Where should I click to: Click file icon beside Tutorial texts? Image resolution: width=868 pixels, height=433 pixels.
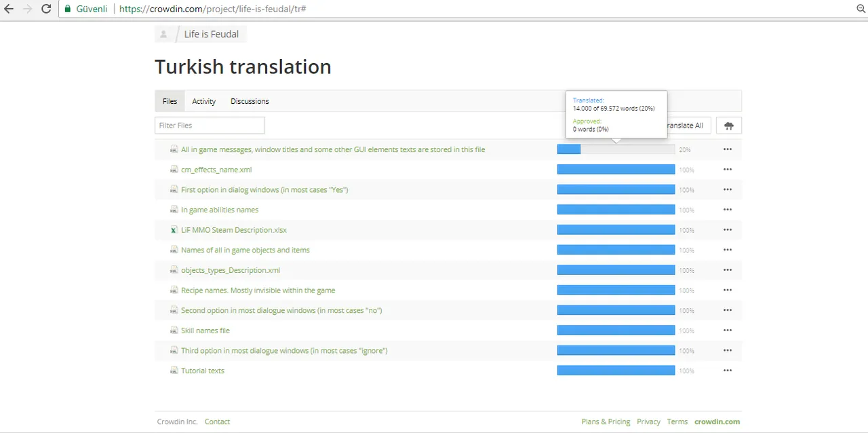point(174,371)
